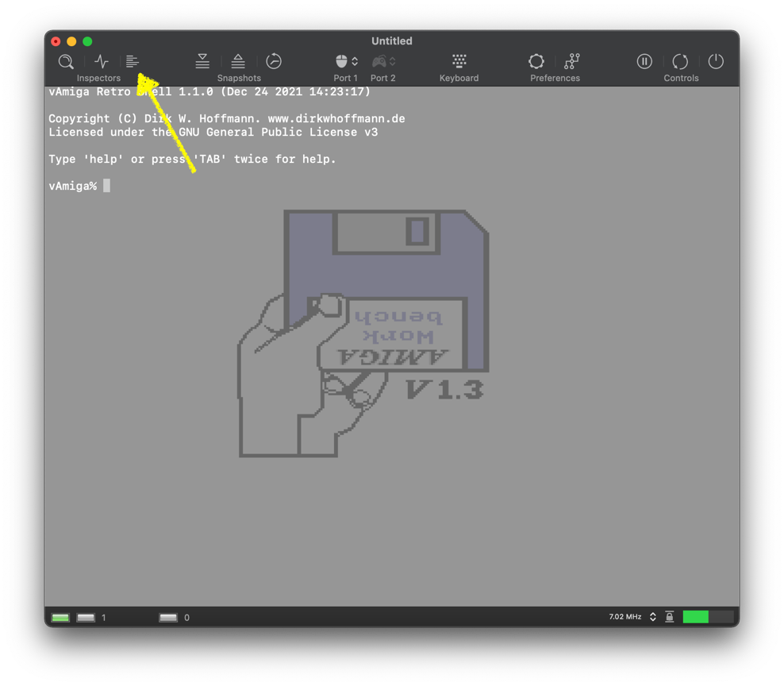Maximize window with green button
The width and height of the screenshot is (784, 686).
coord(87,41)
